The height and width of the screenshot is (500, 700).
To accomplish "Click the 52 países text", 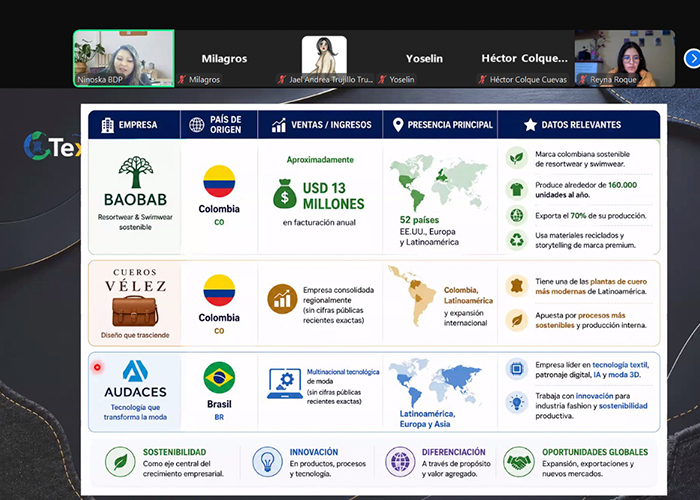I will 419,220.
